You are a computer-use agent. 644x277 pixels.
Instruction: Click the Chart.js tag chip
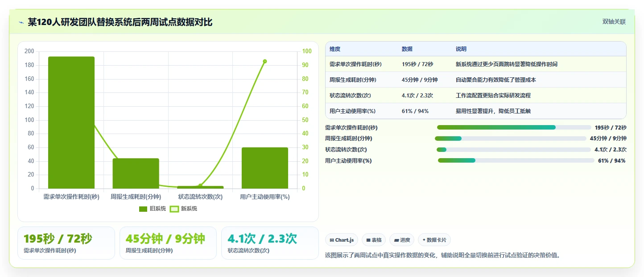click(x=342, y=240)
